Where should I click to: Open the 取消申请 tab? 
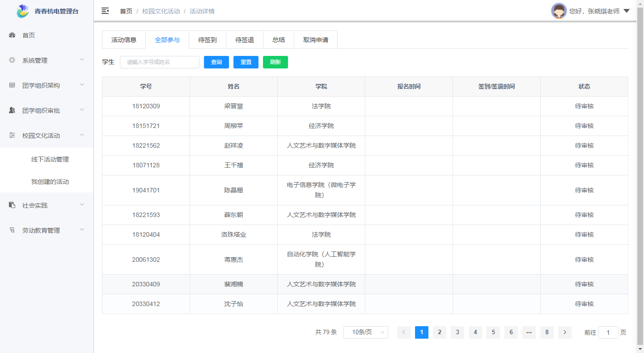pyautogui.click(x=316, y=39)
